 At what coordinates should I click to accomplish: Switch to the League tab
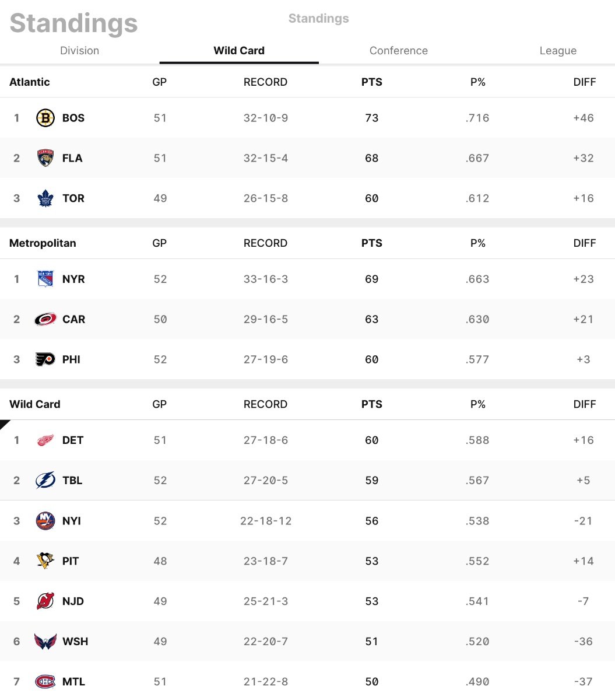tap(558, 51)
